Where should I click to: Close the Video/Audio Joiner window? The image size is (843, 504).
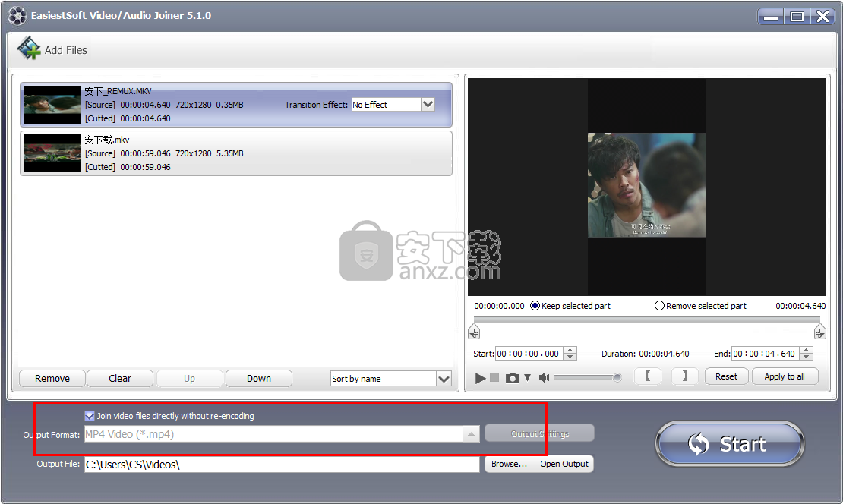coord(822,17)
